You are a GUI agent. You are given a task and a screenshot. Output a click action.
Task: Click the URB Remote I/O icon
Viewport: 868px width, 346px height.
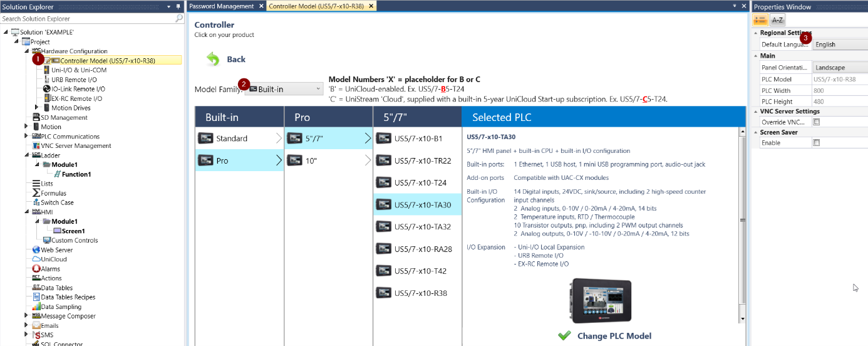(x=47, y=80)
